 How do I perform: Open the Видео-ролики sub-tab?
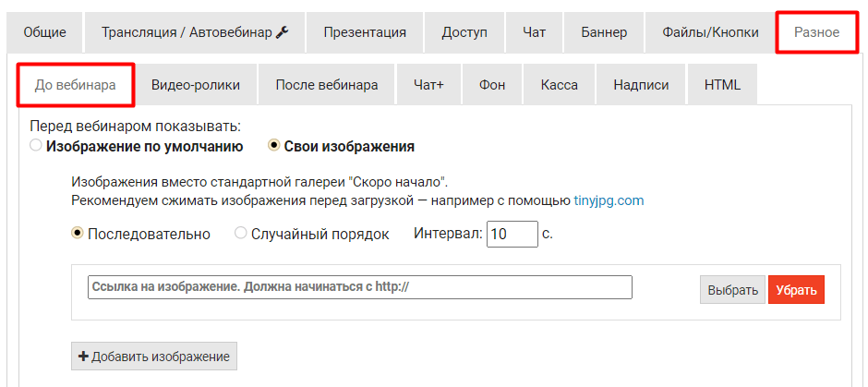click(x=196, y=85)
